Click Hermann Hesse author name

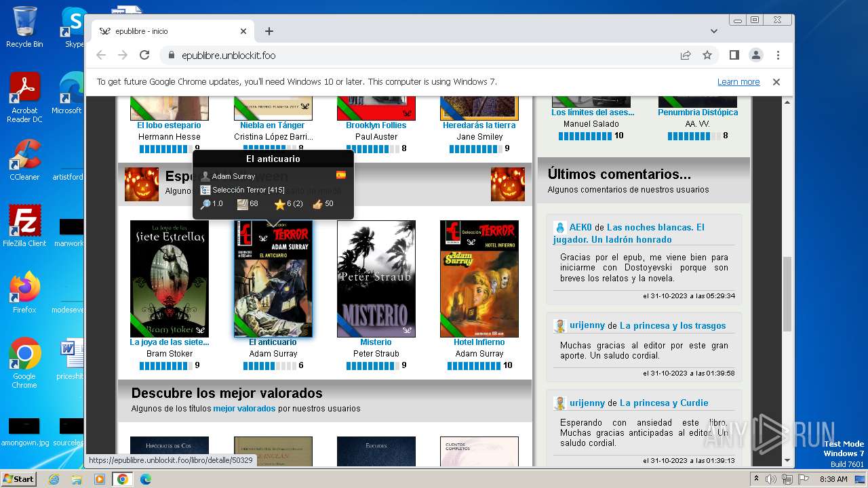170,136
